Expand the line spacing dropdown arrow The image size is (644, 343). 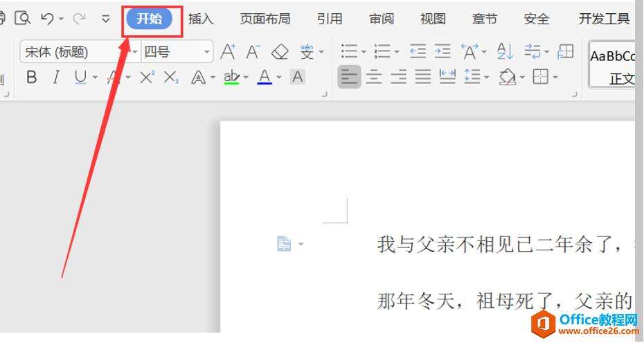[487, 77]
